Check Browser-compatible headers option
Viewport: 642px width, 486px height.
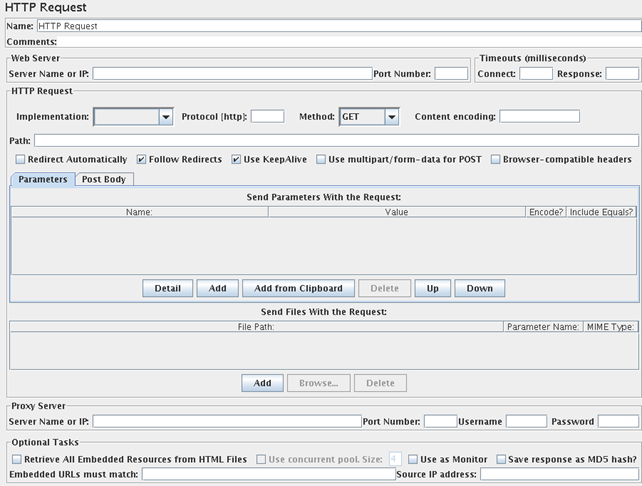pos(496,159)
